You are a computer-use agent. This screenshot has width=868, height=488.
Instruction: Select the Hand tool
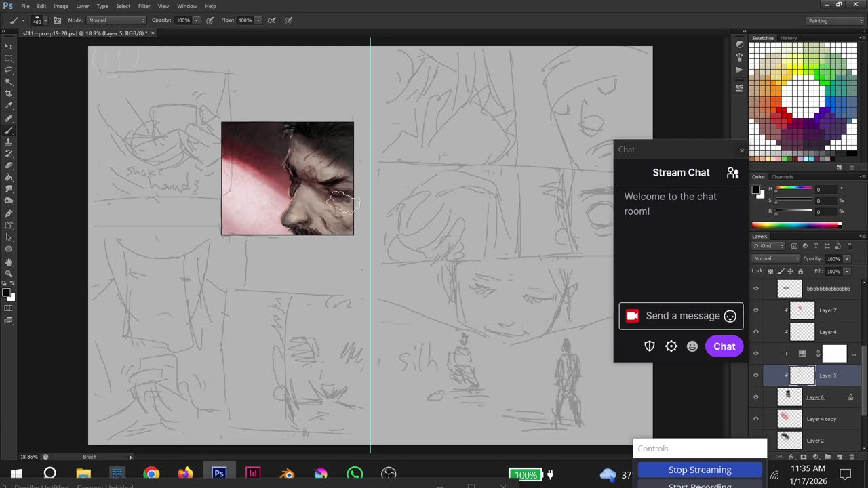click(9, 262)
